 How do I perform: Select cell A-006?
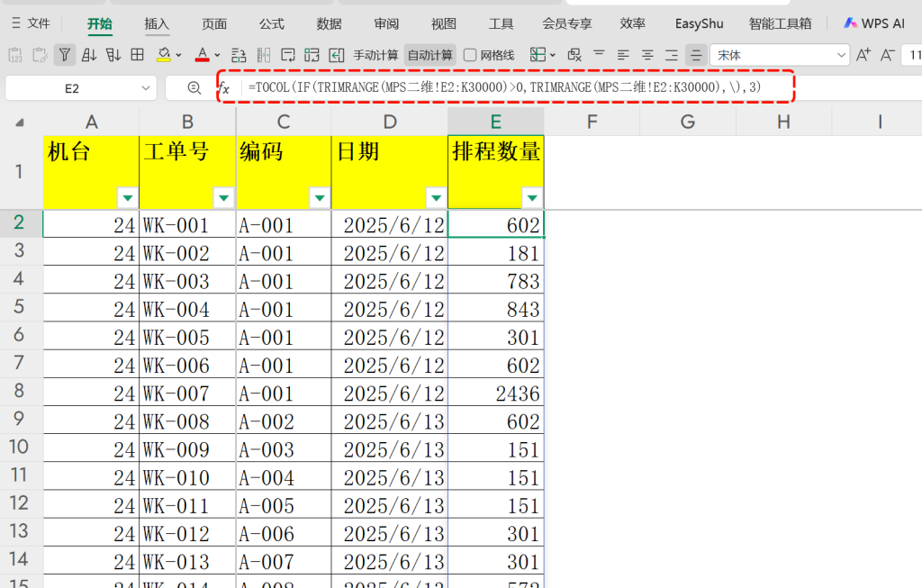[284, 533]
